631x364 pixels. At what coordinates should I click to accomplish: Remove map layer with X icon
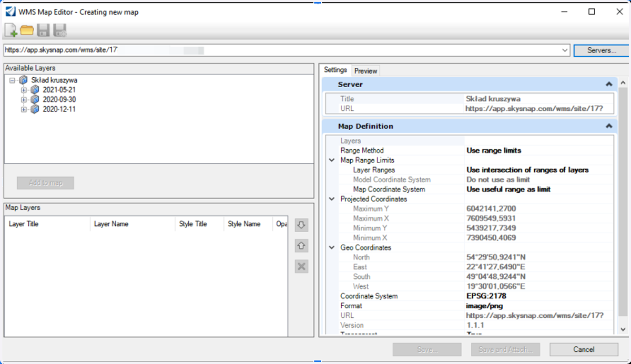click(x=301, y=266)
